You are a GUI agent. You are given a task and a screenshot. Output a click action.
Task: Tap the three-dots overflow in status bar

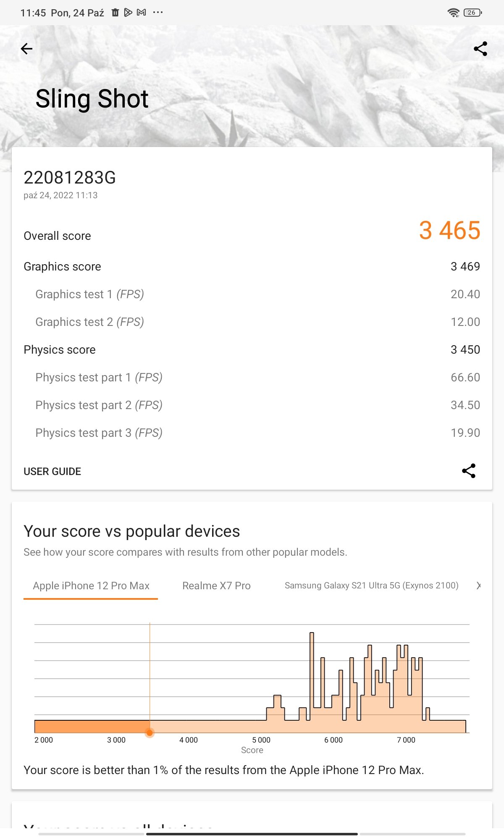(158, 13)
